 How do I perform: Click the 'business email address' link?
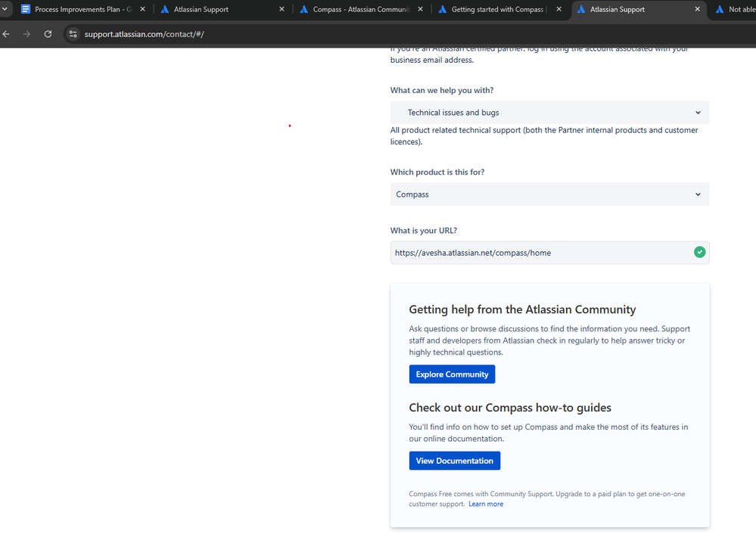pyautogui.click(x=430, y=58)
